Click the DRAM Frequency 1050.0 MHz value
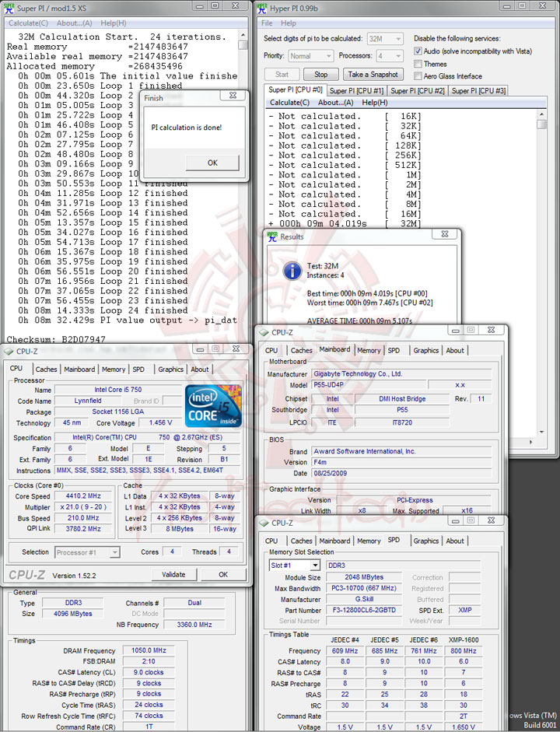This screenshot has width=560, height=732. (x=149, y=650)
